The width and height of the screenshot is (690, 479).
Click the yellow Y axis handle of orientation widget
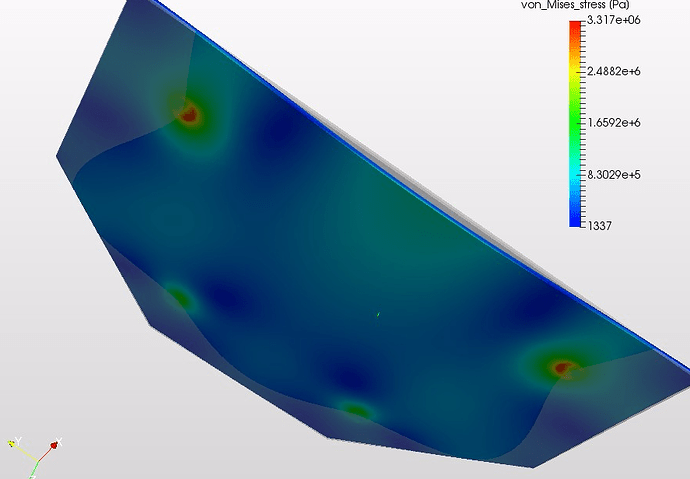click(x=12, y=444)
